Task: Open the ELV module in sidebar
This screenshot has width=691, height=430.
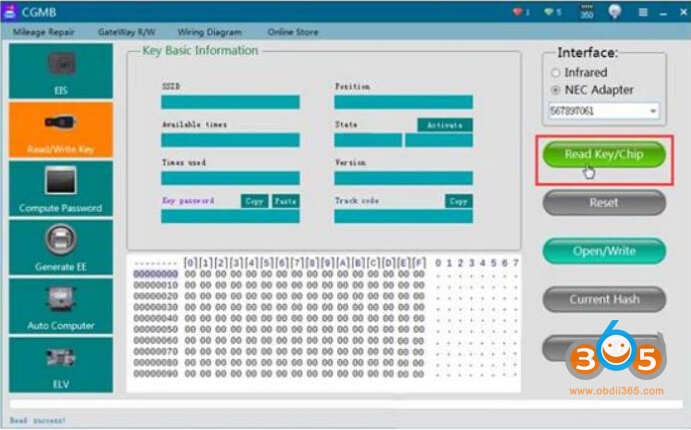Action: (60, 363)
